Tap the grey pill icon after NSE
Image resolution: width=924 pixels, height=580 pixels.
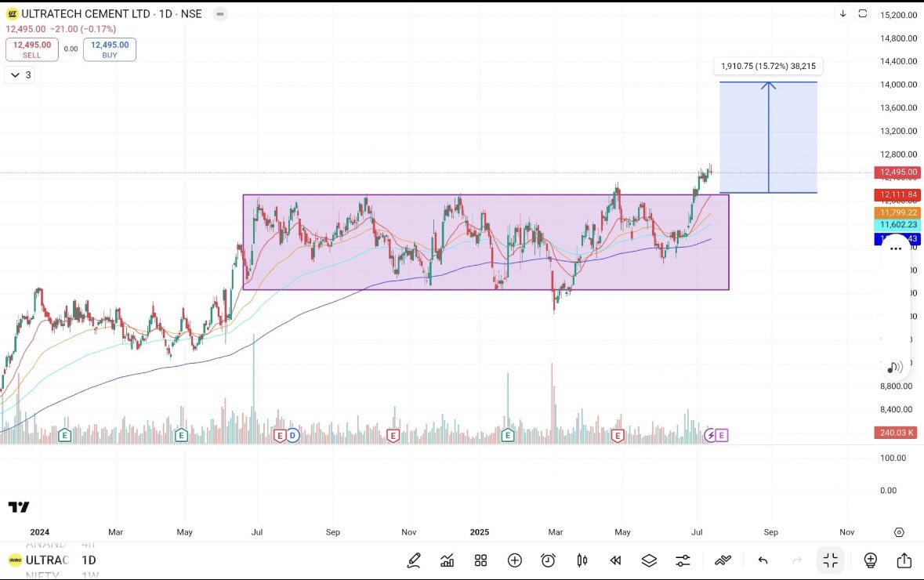[x=219, y=13]
